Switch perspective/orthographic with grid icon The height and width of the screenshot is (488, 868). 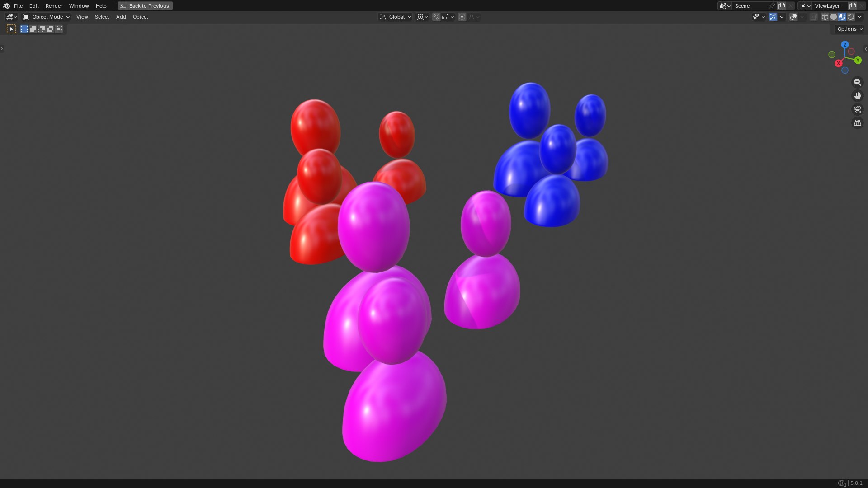857,123
